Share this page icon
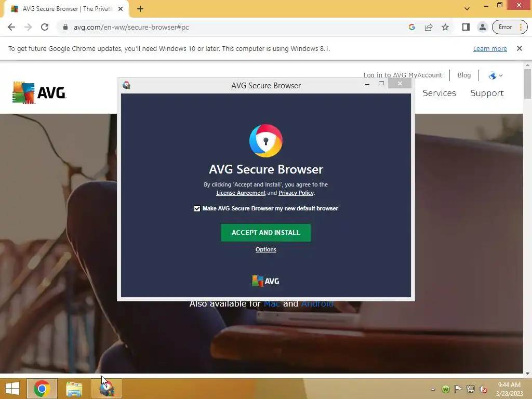532x399 pixels. tap(429, 27)
